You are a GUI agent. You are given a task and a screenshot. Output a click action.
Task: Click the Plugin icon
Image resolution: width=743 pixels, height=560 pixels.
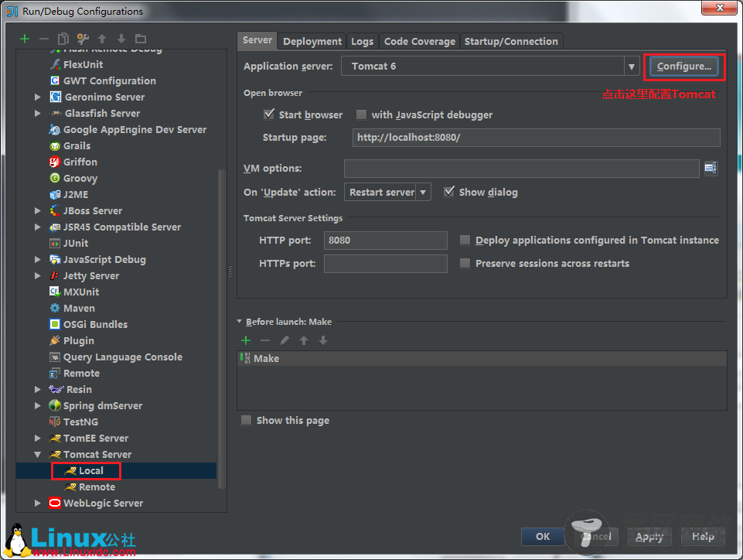(55, 340)
